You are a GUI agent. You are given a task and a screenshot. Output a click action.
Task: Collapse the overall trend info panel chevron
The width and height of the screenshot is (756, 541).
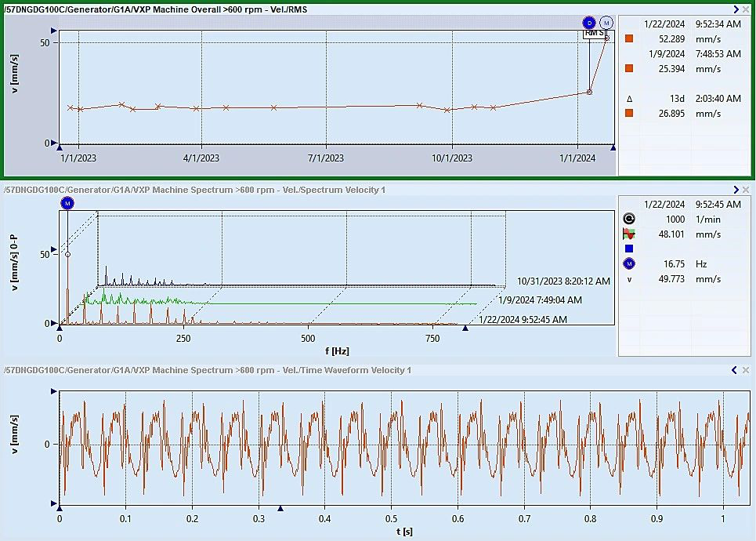tap(736, 9)
